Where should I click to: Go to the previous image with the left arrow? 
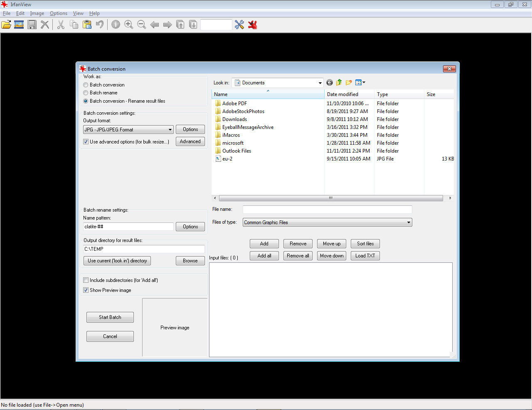tap(155, 25)
